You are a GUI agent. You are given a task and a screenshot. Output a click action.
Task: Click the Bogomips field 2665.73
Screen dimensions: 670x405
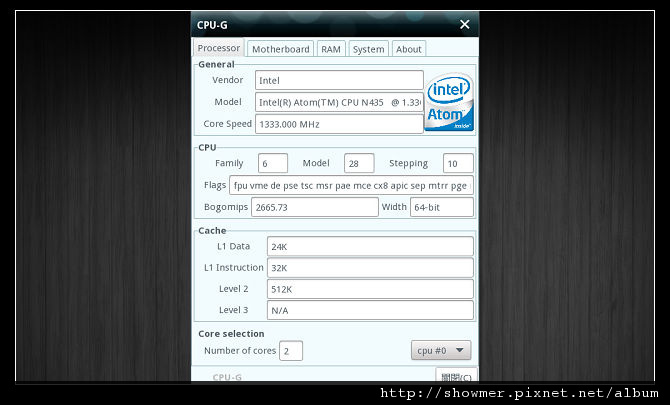coord(314,207)
